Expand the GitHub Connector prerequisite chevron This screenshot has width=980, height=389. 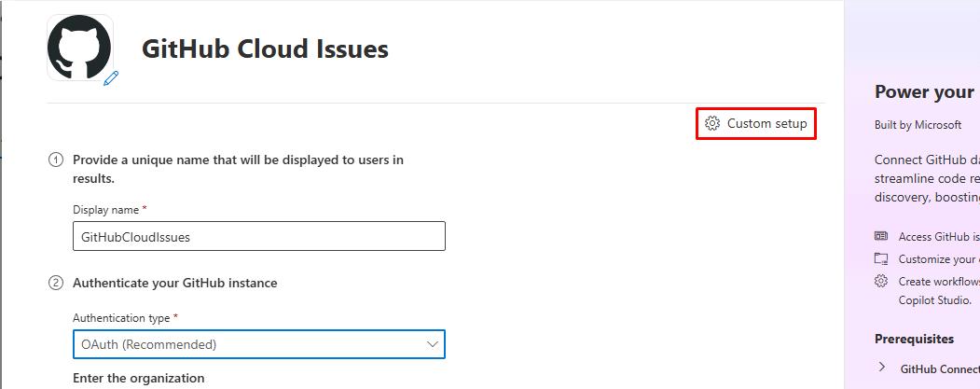click(x=882, y=368)
